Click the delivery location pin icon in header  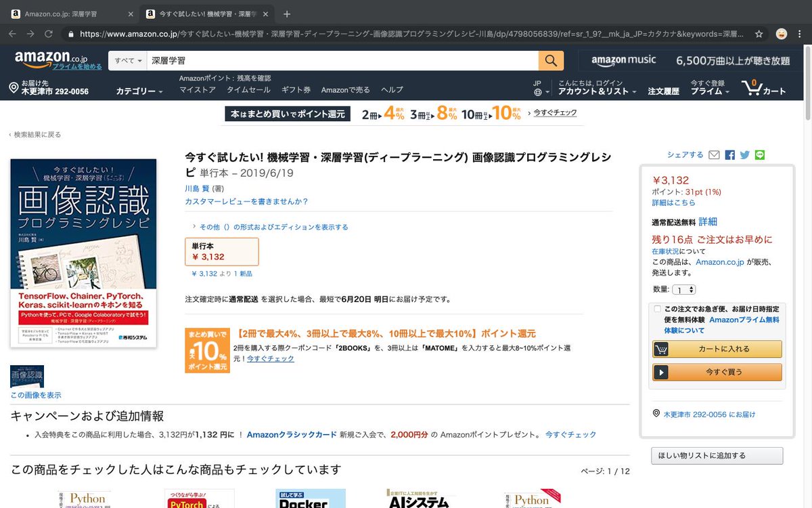click(x=14, y=87)
